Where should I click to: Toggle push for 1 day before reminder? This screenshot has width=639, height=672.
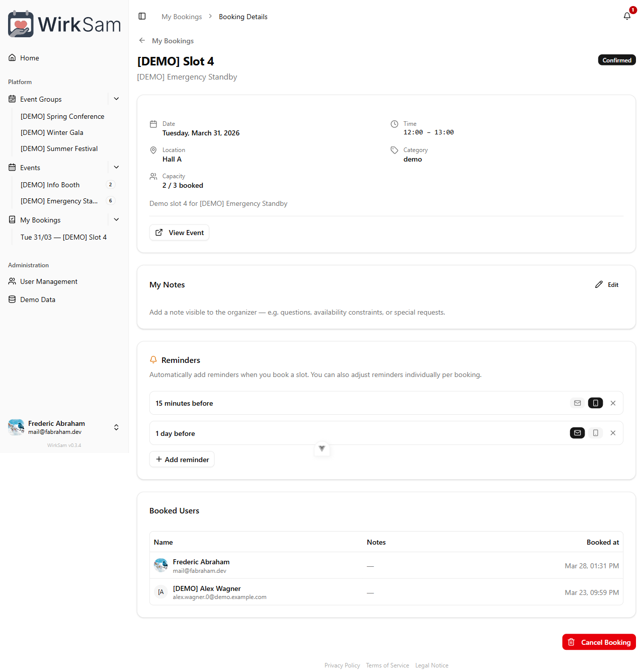[x=595, y=433]
